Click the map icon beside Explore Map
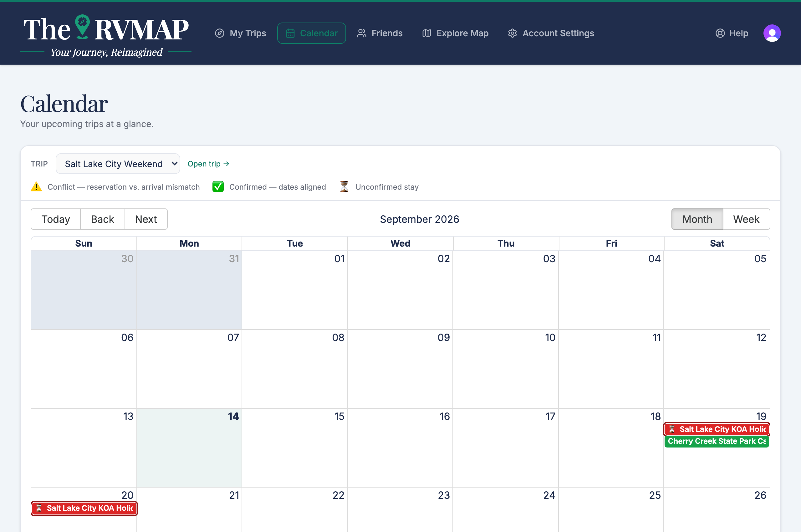801x532 pixels. tap(426, 33)
